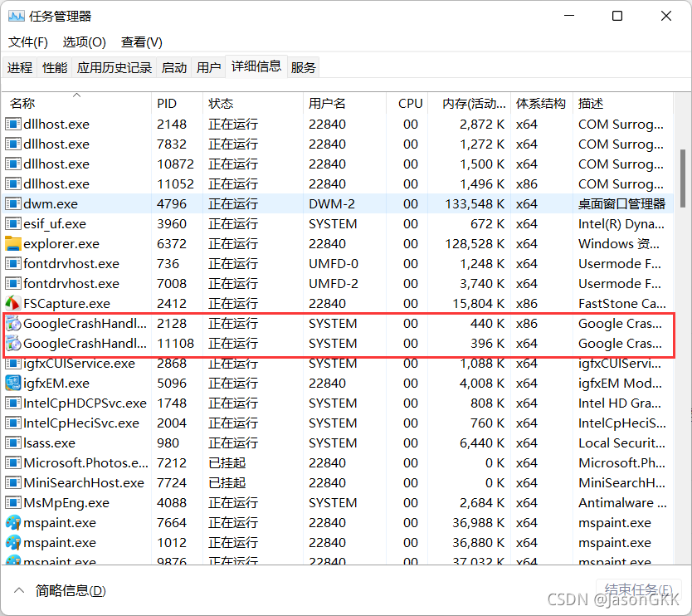Click the lsass.exe process icon
The image size is (692, 616).
pyautogui.click(x=12, y=442)
